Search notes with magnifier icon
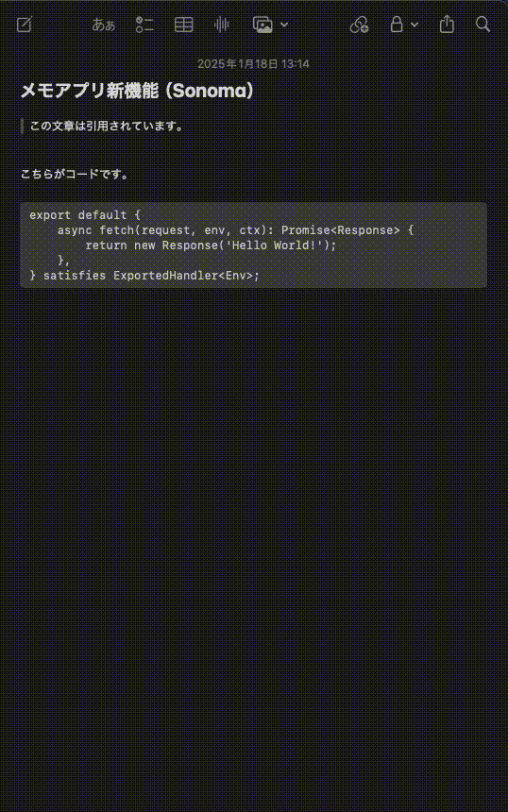The height and width of the screenshot is (812, 508). 483,25
